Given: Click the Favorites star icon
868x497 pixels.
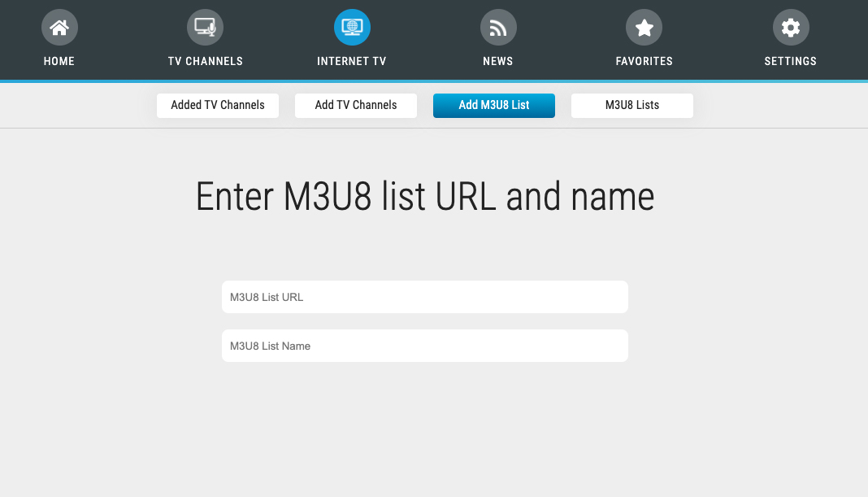Looking at the screenshot, I should (x=644, y=28).
